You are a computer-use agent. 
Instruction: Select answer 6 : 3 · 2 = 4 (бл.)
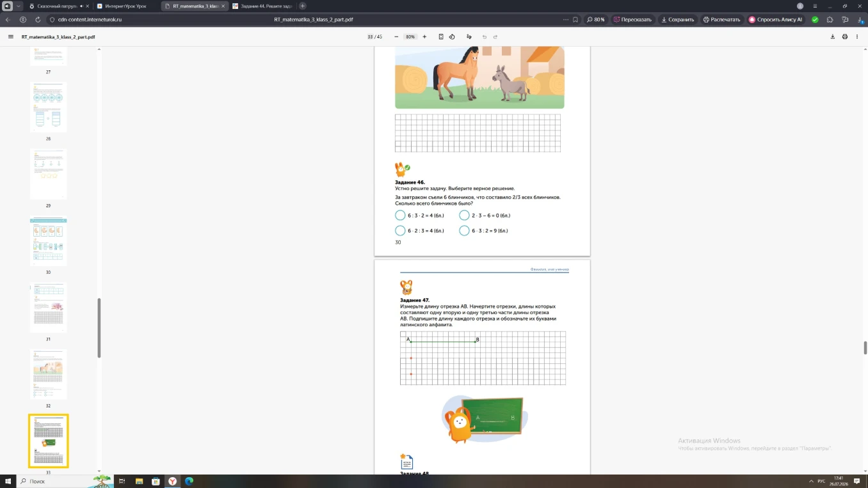click(x=400, y=216)
